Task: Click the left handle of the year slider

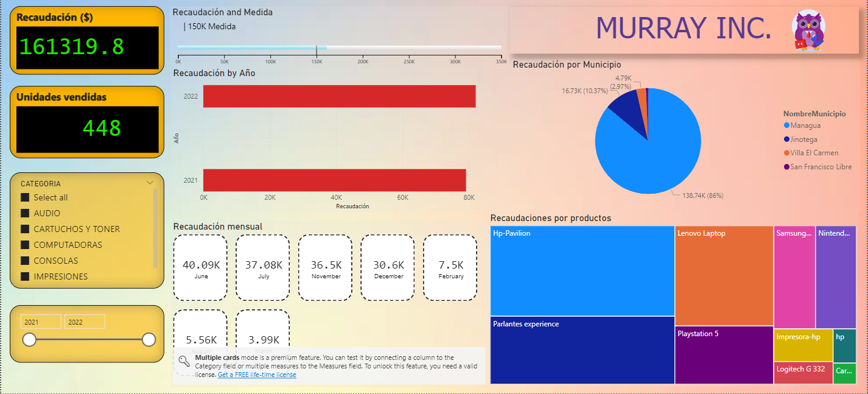Action: click(28, 340)
